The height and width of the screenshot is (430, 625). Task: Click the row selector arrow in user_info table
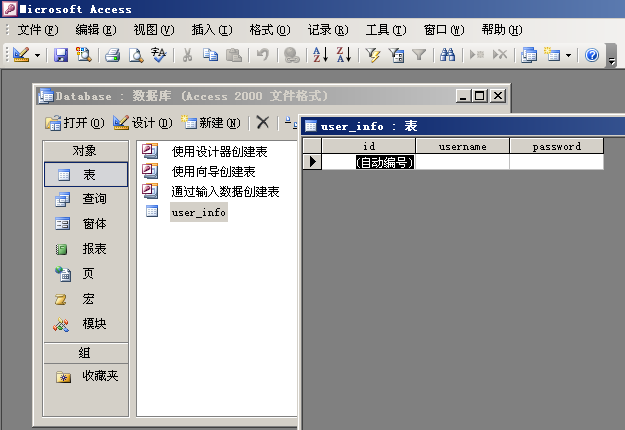pos(312,162)
